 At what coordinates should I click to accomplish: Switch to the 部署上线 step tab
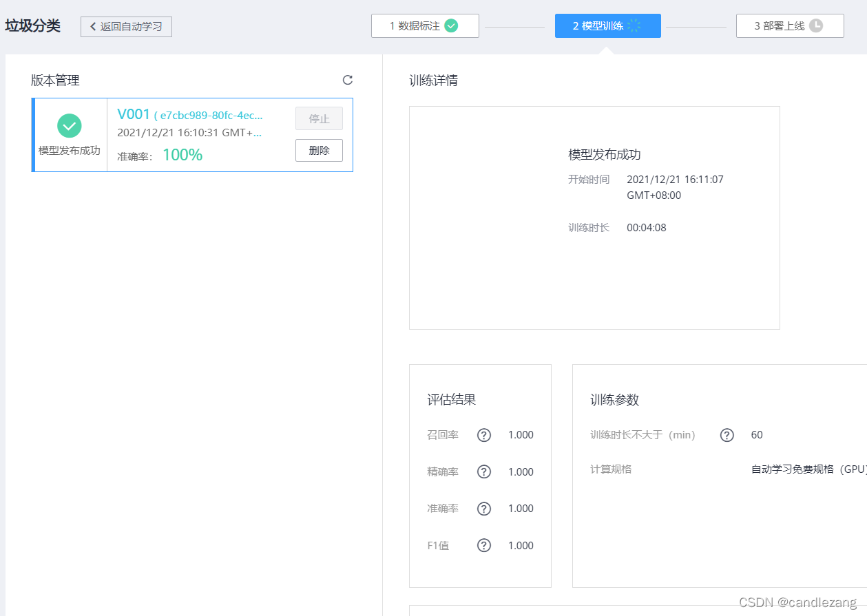790,25
